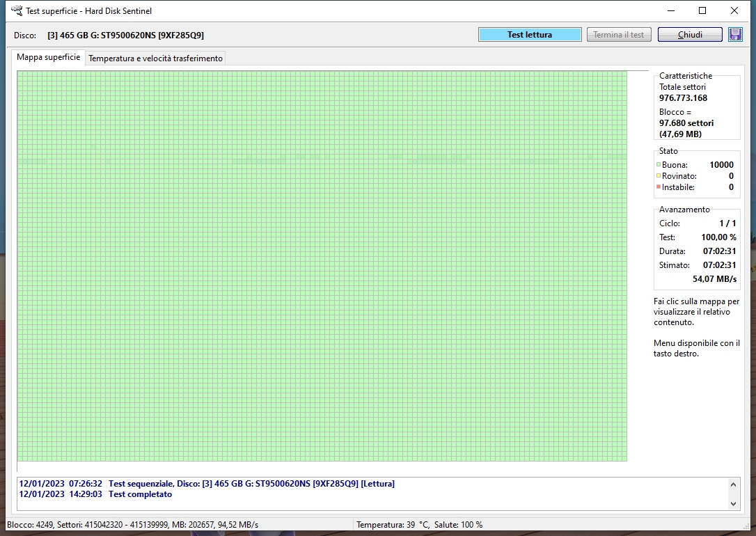
Task: Click the Hard Disk Sentinel title bar icon
Action: [x=16, y=10]
